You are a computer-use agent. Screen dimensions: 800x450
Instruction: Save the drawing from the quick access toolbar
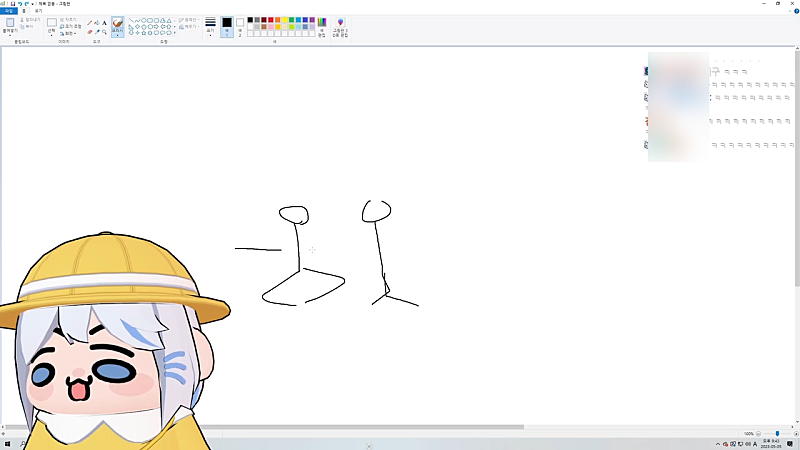(x=13, y=4)
